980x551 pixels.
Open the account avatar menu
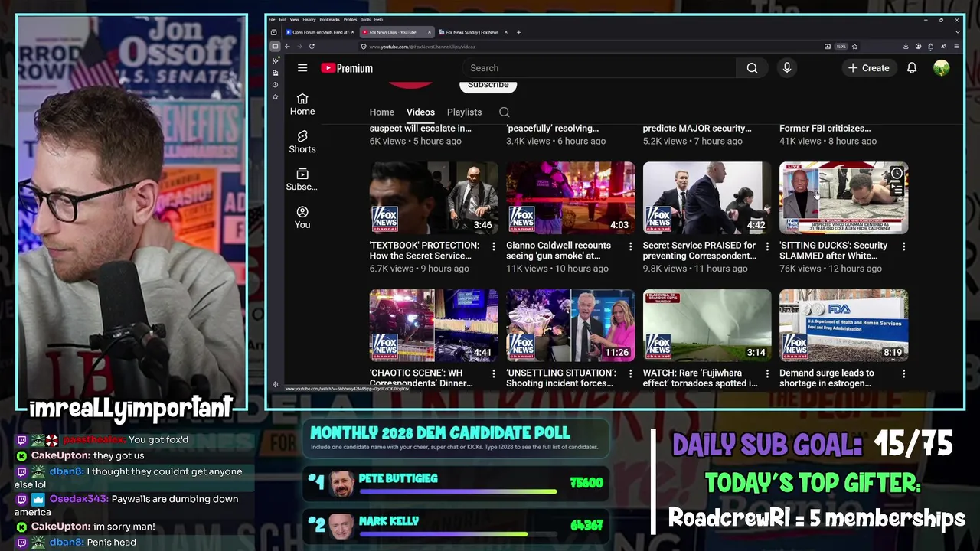tap(942, 68)
